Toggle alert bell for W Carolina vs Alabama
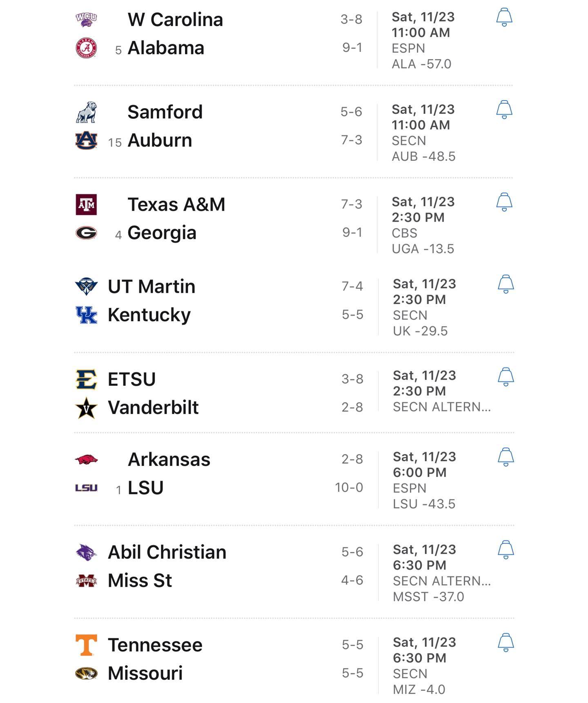Viewport: 588px width, 703px height. [x=504, y=17]
